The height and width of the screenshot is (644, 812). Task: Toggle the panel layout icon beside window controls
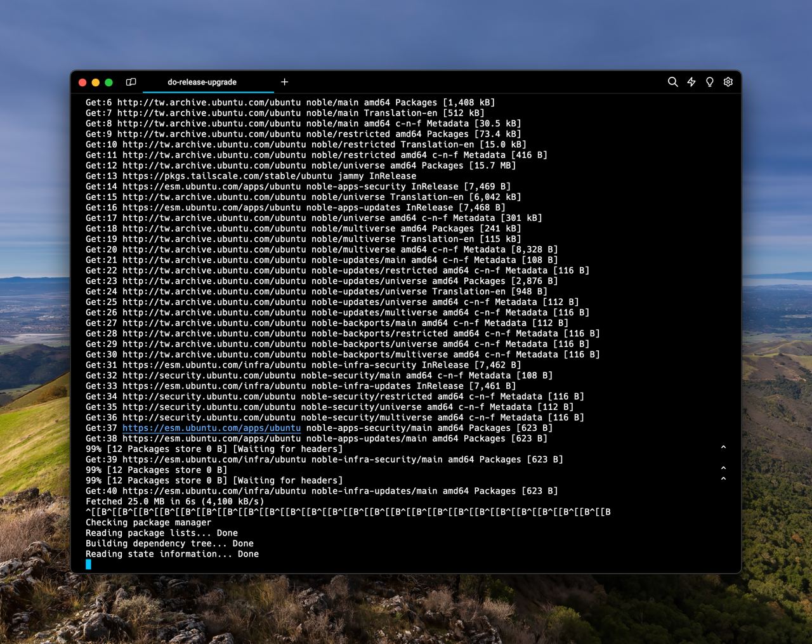click(x=131, y=82)
